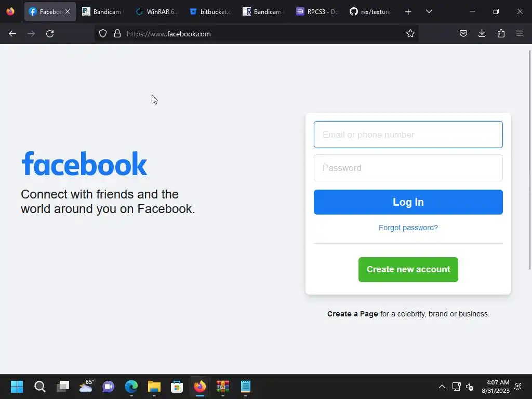
Task: Show site security info via padlock
Action: pyautogui.click(x=117, y=34)
